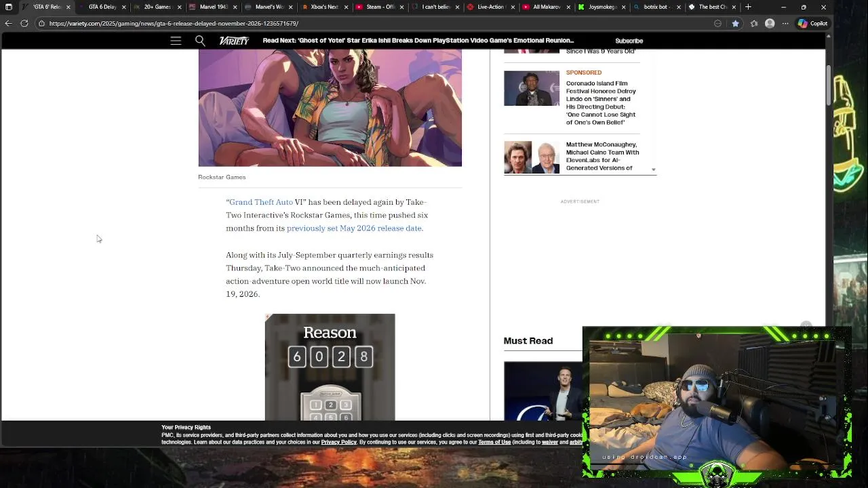Close the 20+ Games tab
This screenshot has width=868, height=488.
[179, 7]
